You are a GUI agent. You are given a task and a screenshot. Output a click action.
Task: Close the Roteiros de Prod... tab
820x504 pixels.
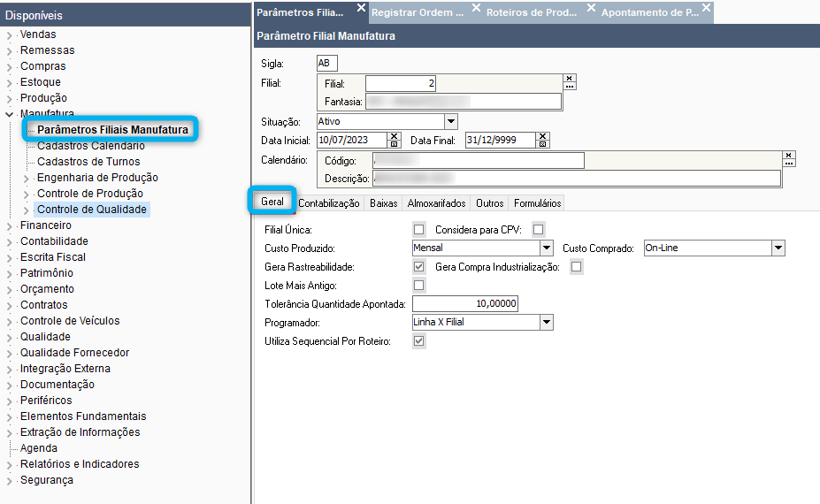point(592,8)
